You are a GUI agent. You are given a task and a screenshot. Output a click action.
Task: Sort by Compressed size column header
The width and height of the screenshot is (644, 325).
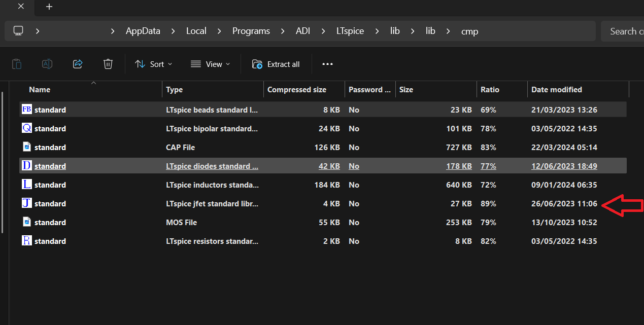[297, 89]
